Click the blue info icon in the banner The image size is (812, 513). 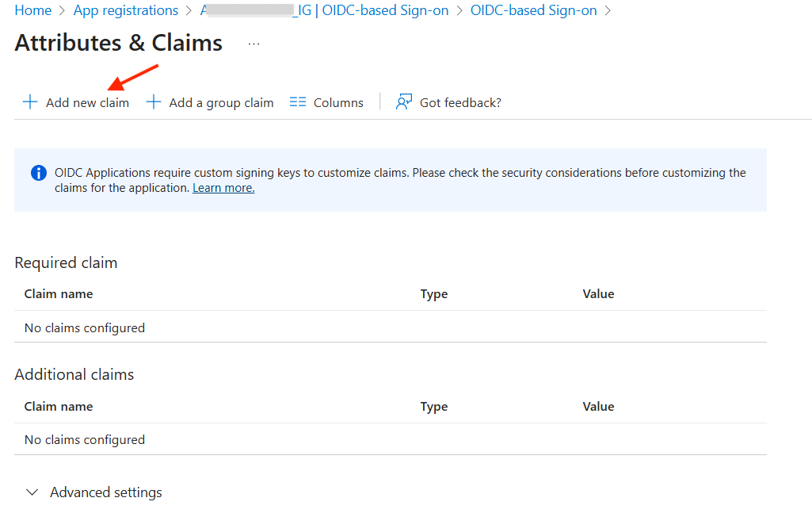38,173
